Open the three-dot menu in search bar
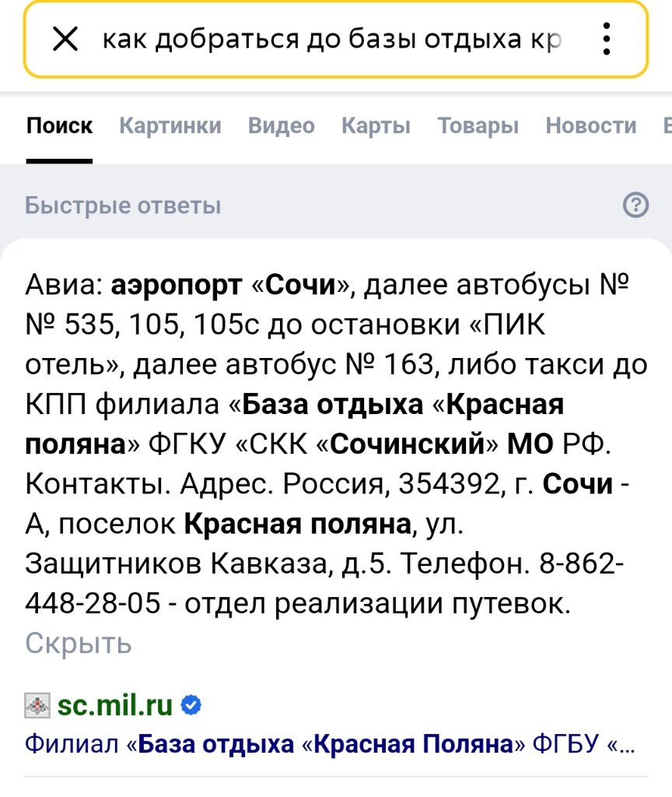 (607, 39)
